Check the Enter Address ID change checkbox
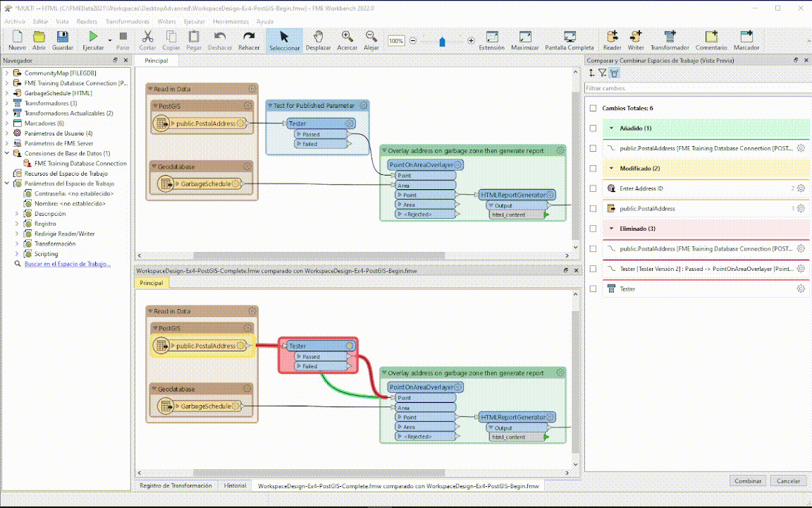The width and height of the screenshot is (812, 508). [593, 188]
